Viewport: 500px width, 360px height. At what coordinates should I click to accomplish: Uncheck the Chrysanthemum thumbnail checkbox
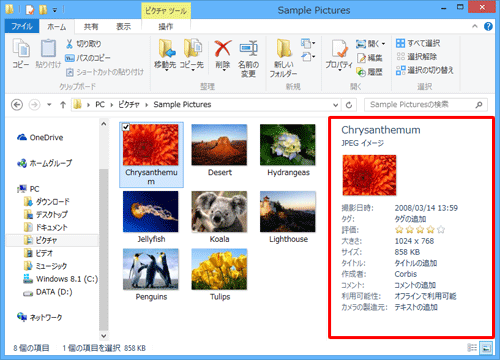(126, 127)
